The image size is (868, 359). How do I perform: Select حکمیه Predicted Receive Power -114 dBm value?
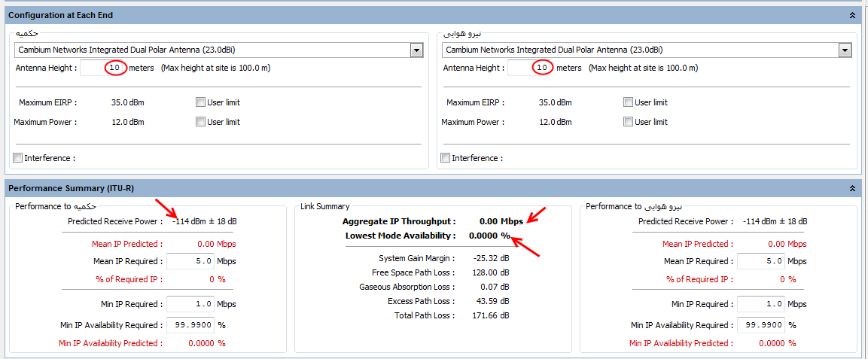click(204, 221)
